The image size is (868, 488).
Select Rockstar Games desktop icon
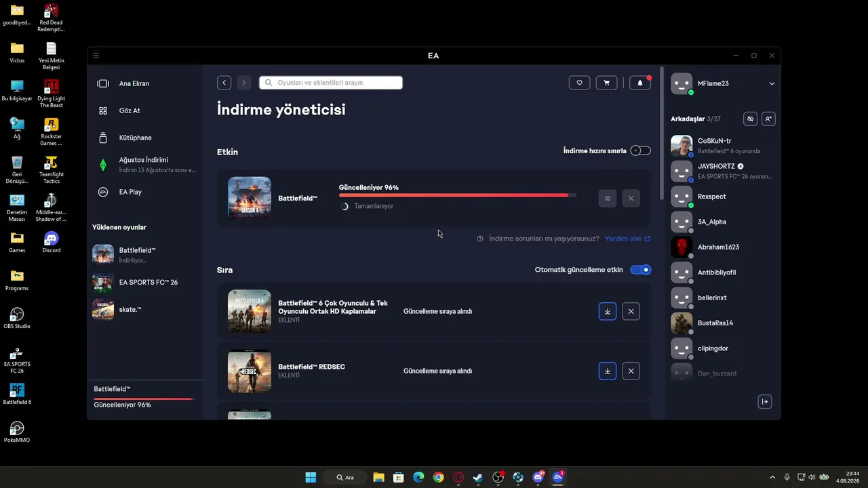(x=51, y=131)
